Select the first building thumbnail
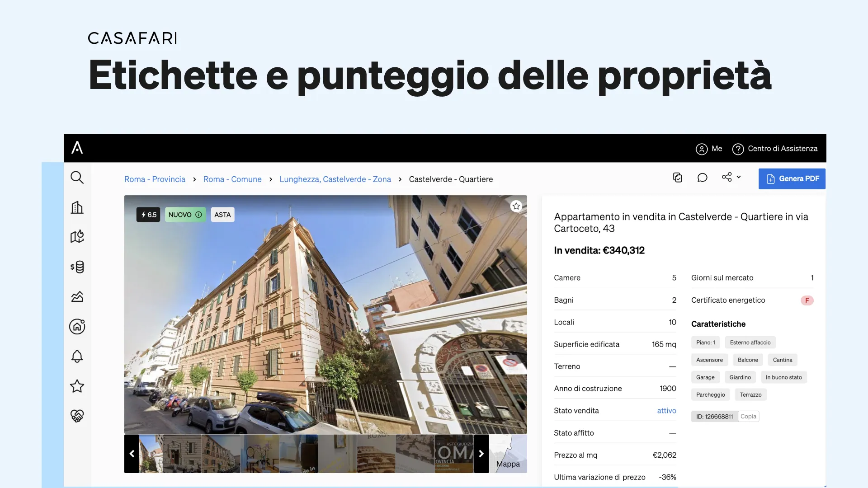The width and height of the screenshot is (868, 488). point(151,454)
